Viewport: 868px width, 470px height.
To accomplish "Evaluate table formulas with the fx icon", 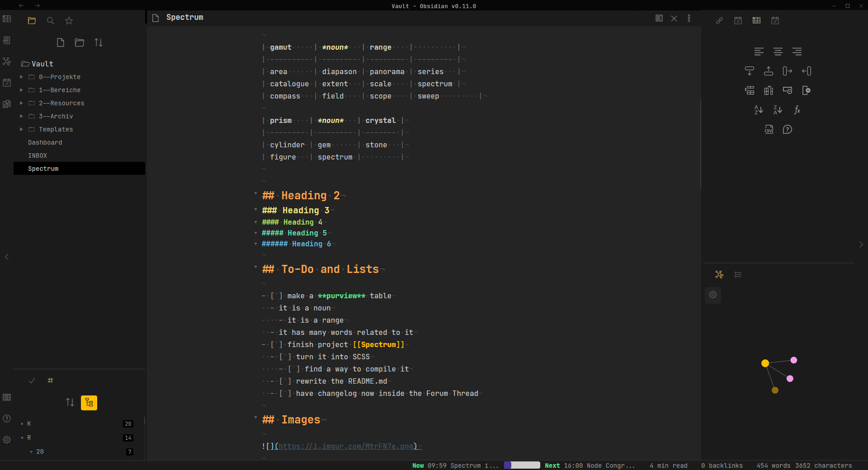I will pos(797,110).
